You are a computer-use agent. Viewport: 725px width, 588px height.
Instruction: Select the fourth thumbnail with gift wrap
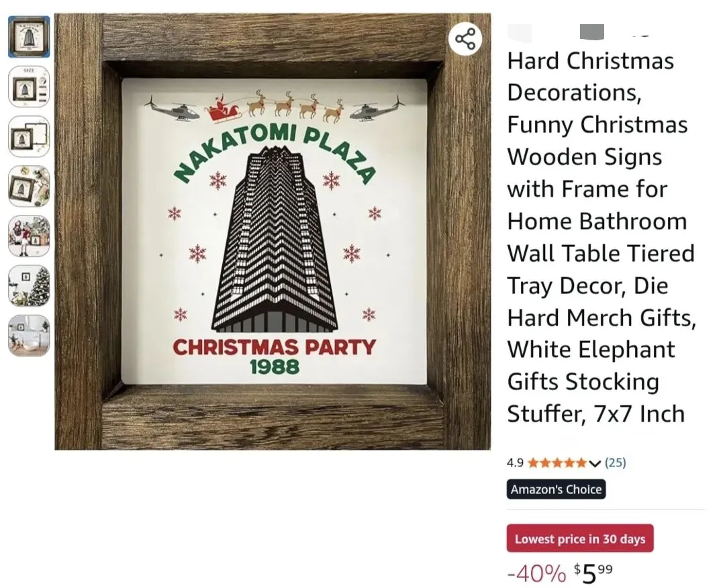click(29, 187)
